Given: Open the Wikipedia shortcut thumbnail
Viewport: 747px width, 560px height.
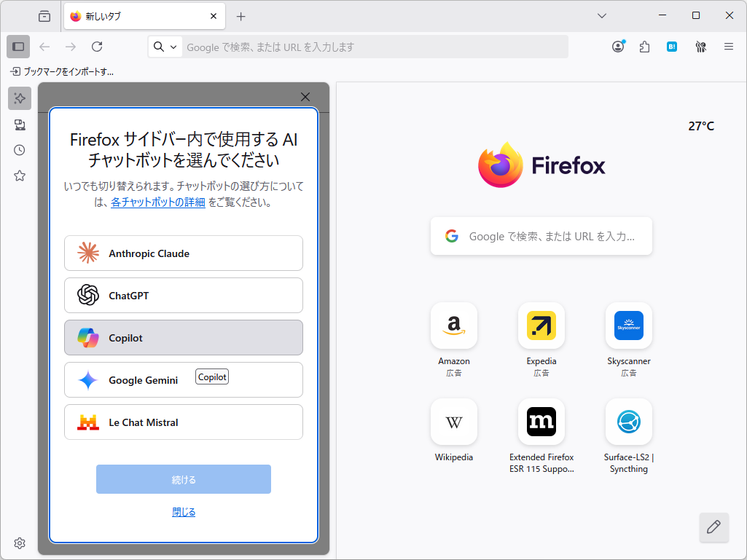Looking at the screenshot, I should [x=453, y=422].
